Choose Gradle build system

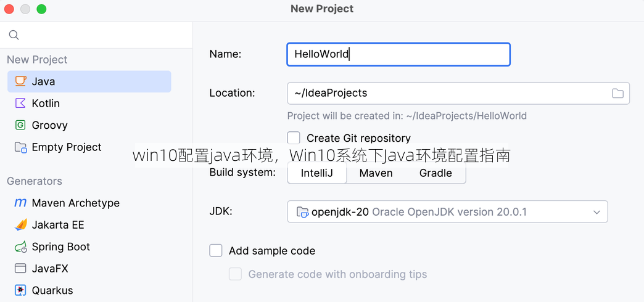pyautogui.click(x=436, y=173)
